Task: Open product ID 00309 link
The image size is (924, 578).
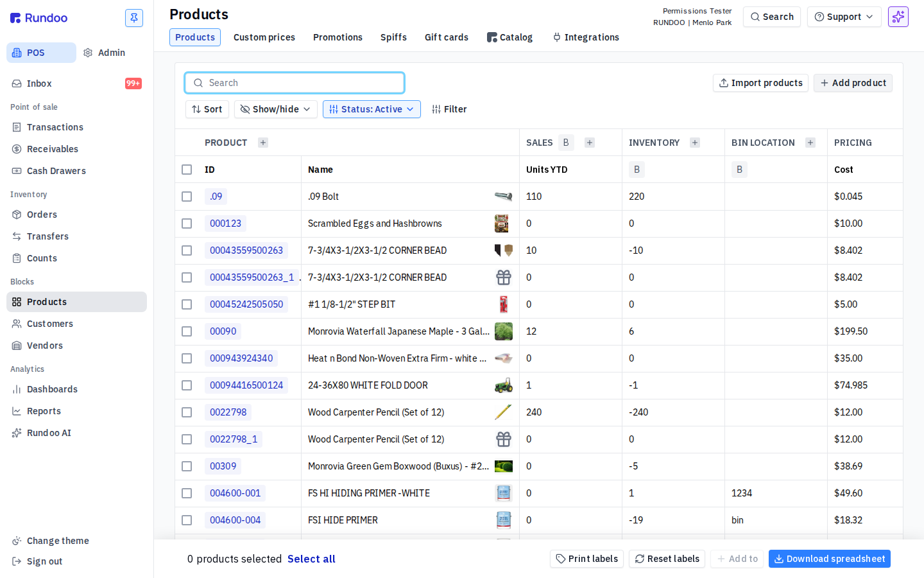Action: (223, 466)
